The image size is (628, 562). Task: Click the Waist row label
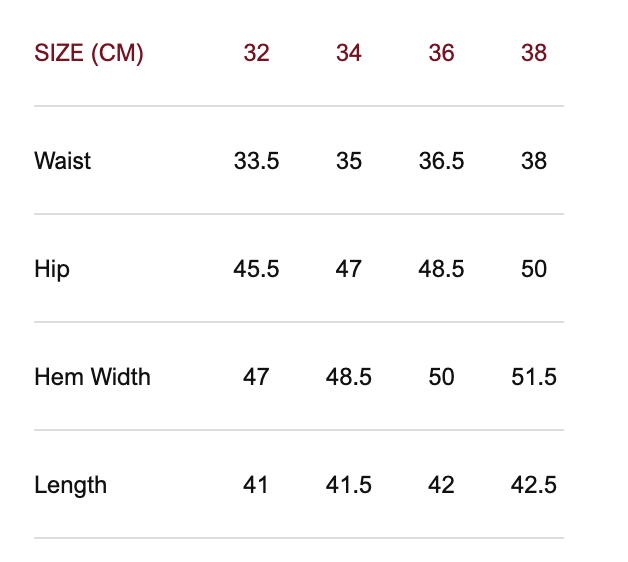click(x=62, y=161)
